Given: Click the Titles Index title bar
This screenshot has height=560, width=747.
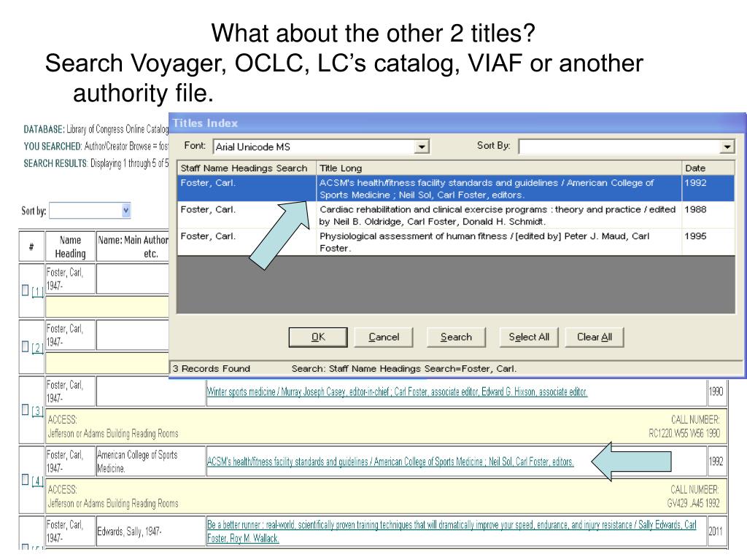Looking at the screenshot, I should click(x=457, y=122).
